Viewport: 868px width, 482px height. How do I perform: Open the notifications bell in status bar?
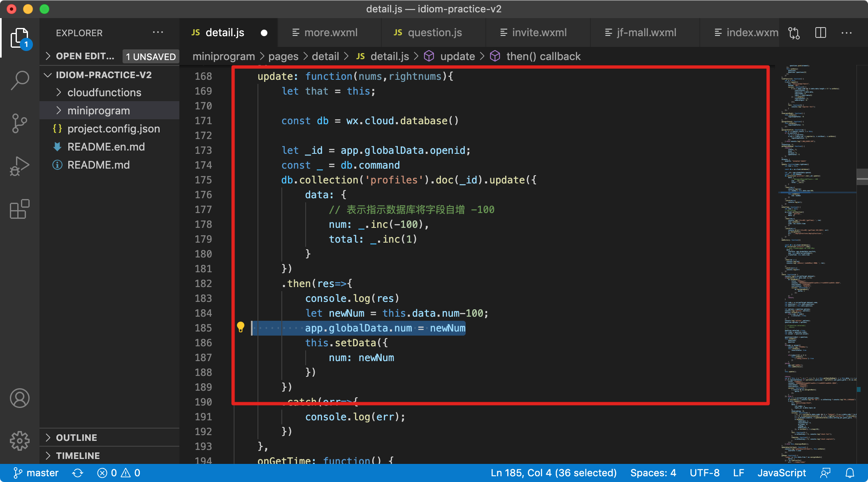[850, 473]
